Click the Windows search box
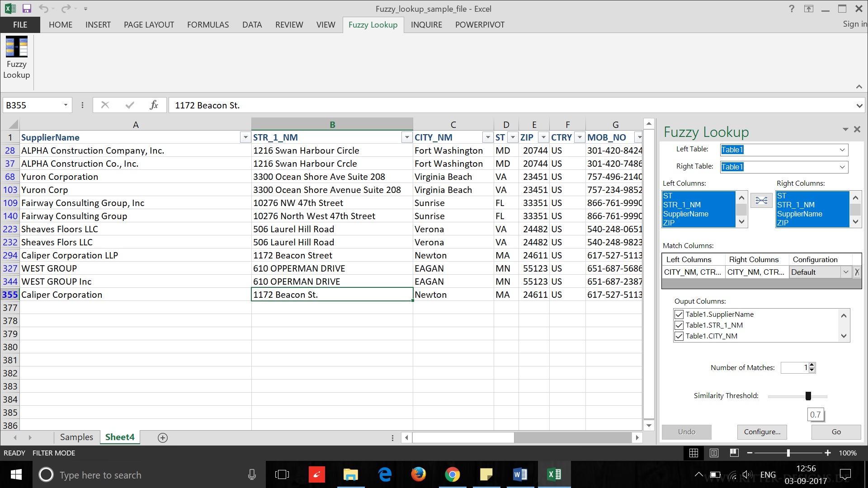The width and height of the screenshot is (868, 488). click(149, 474)
